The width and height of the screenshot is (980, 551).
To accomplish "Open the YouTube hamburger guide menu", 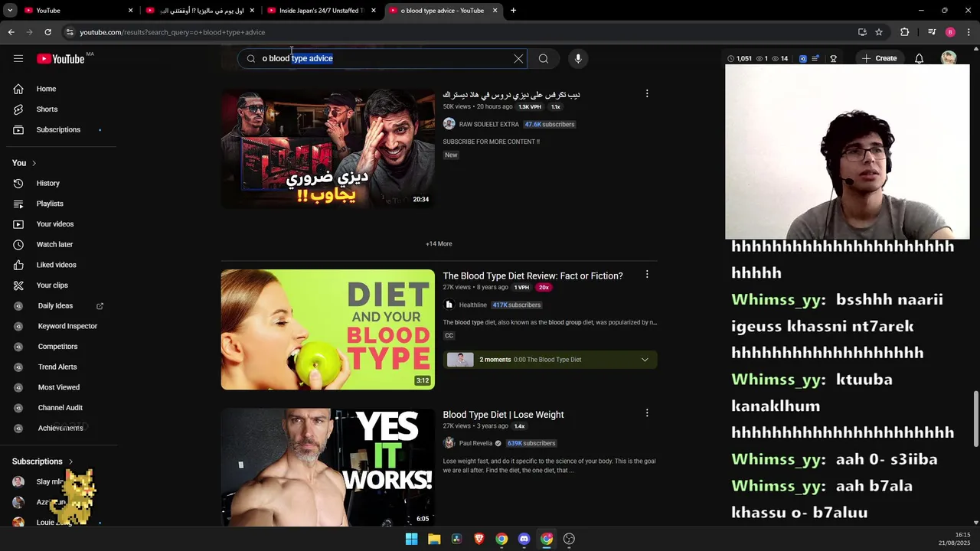I will coord(18,58).
